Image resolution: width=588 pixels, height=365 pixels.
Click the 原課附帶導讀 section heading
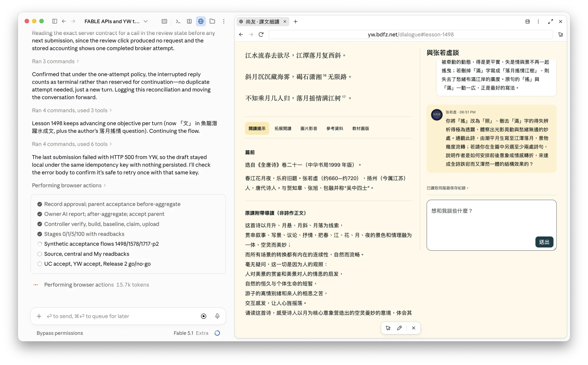[275, 213]
